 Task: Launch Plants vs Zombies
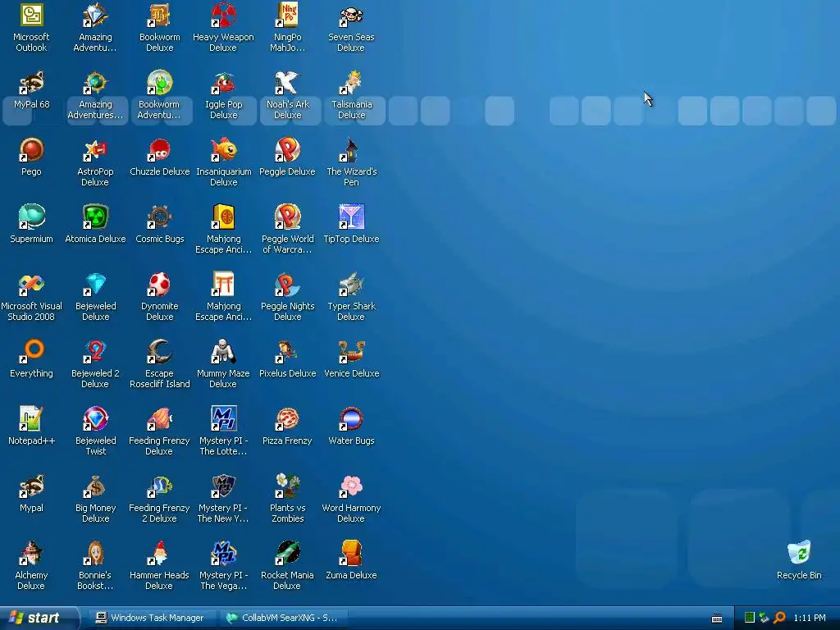288,486
